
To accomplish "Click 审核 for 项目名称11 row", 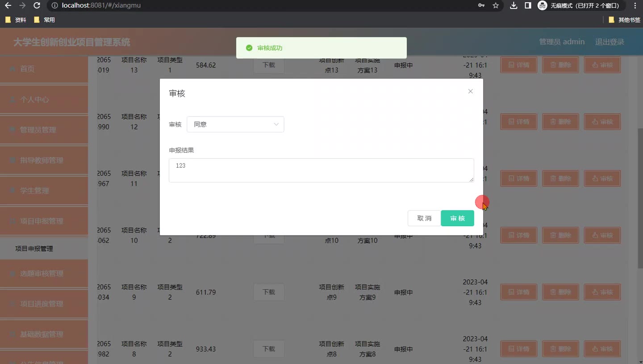I will pos(602,178).
